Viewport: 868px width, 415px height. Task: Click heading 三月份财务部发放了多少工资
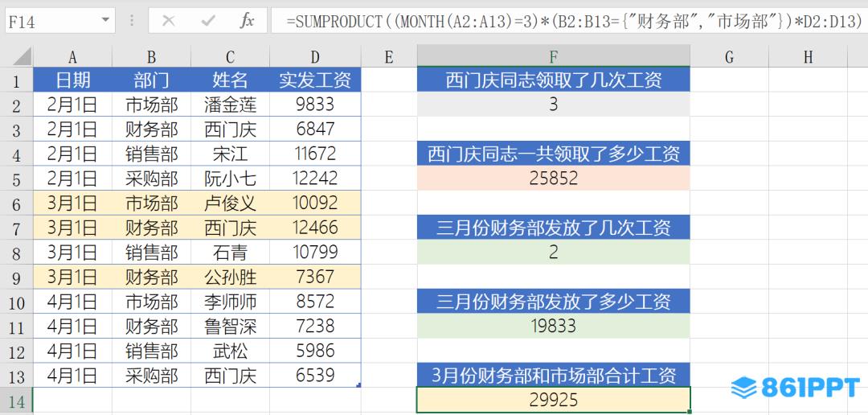pyautogui.click(x=554, y=302)
